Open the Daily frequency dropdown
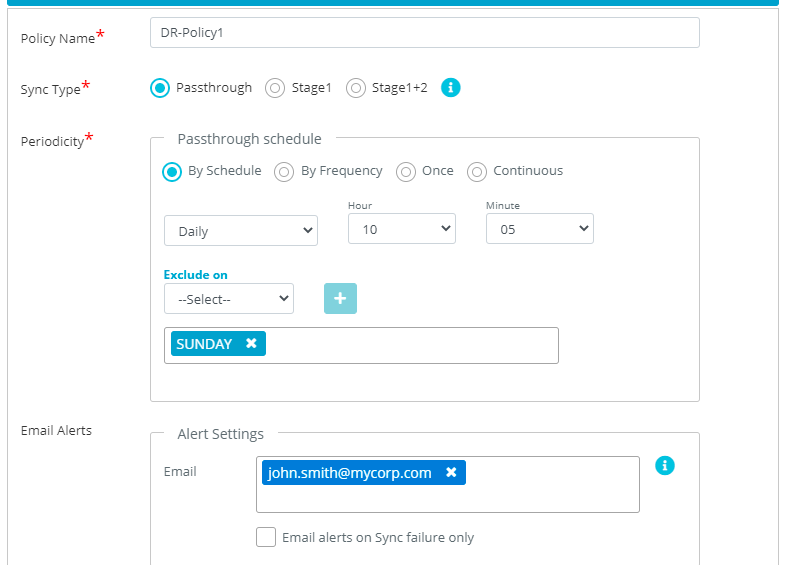The image size is (789, 565). coord(241,231)
